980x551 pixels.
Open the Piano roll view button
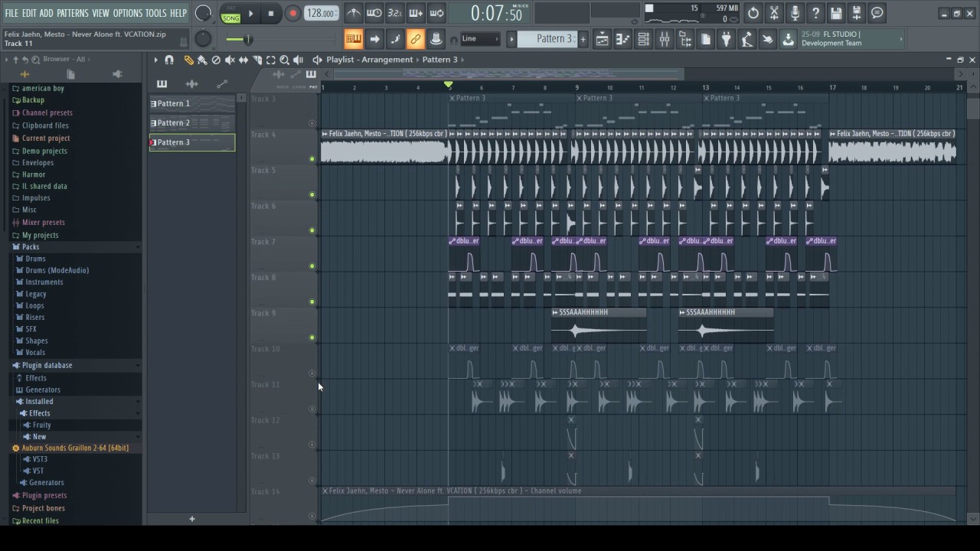click(x=623, y=39)
